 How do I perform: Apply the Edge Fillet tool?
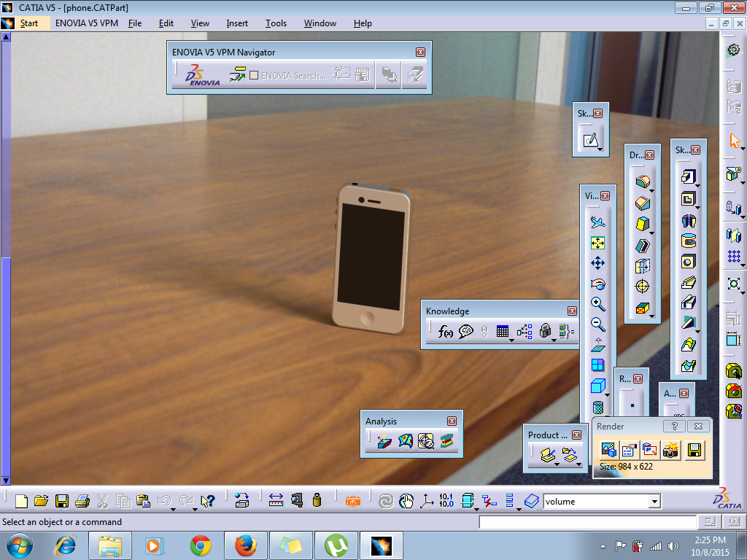click(x=643, y=182)
